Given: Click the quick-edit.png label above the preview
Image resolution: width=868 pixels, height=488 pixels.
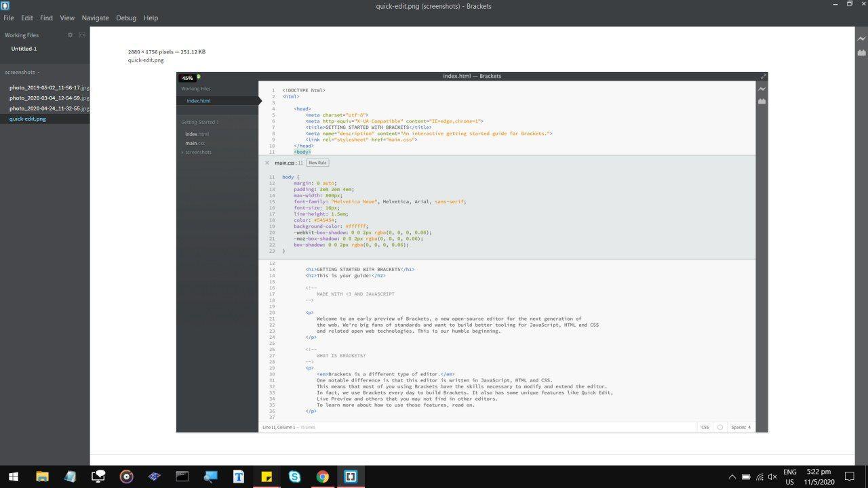Looking at the screenshot, I should click(x=146, y=60).
